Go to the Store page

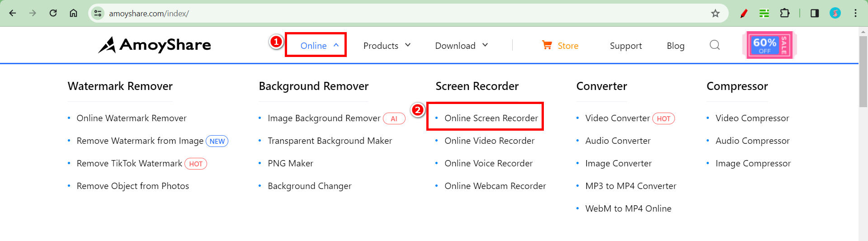[568, 46]
